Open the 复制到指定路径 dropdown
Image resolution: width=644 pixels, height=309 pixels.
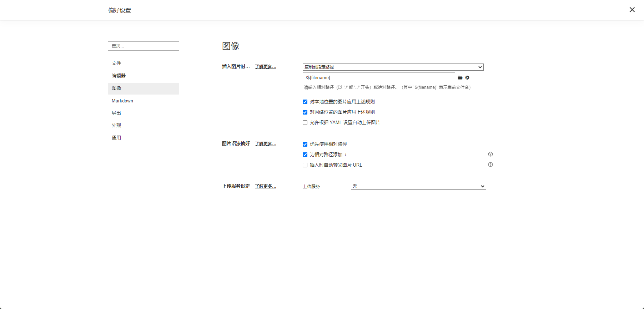393,67
